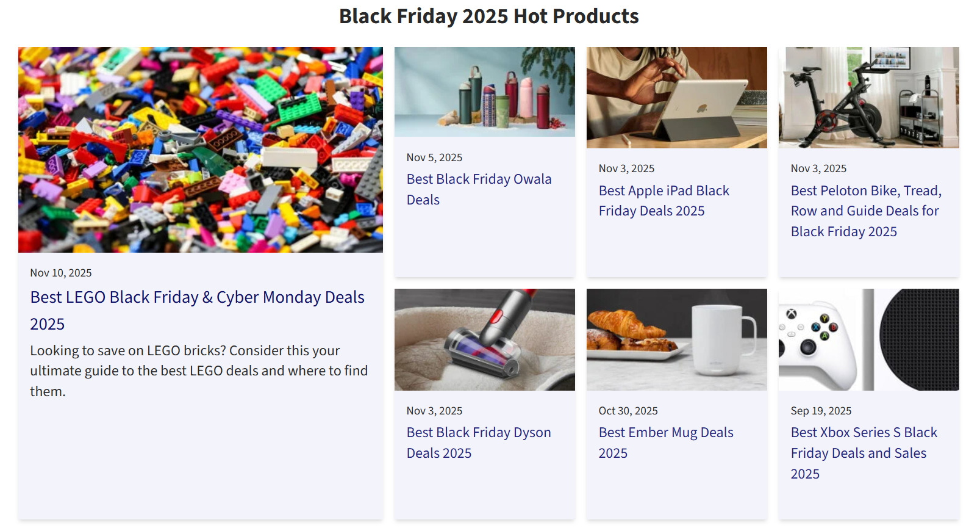Click the Black Friday 2025 Hot Products heading
Image resolution: width=980 pixels, height=528 pixels.
488,16
